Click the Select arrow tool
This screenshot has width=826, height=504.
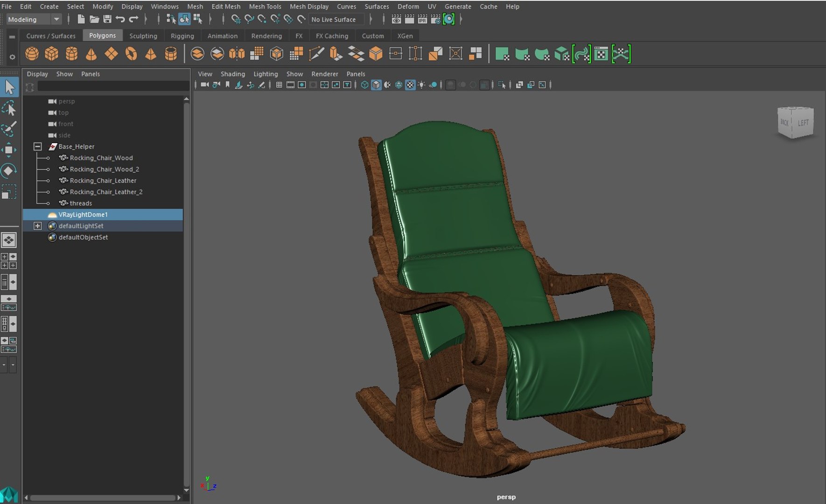click(x=9, y=87)
